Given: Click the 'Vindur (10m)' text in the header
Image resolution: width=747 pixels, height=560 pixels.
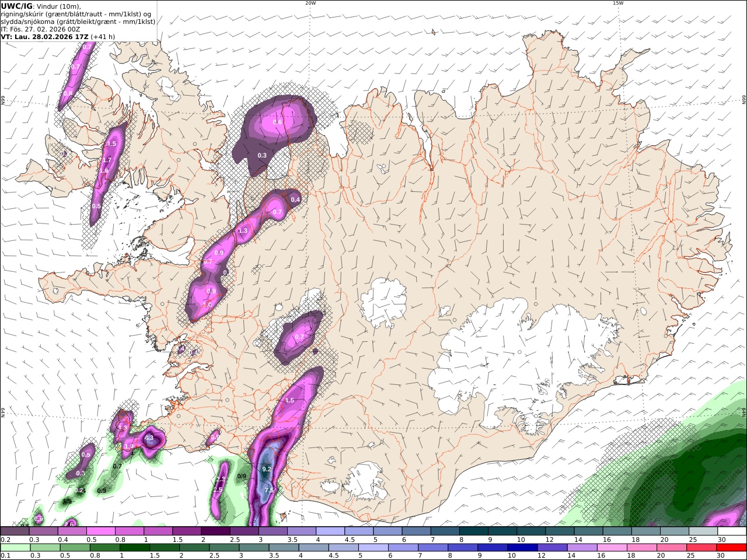Looking at the screenshot, I should 59,6.
